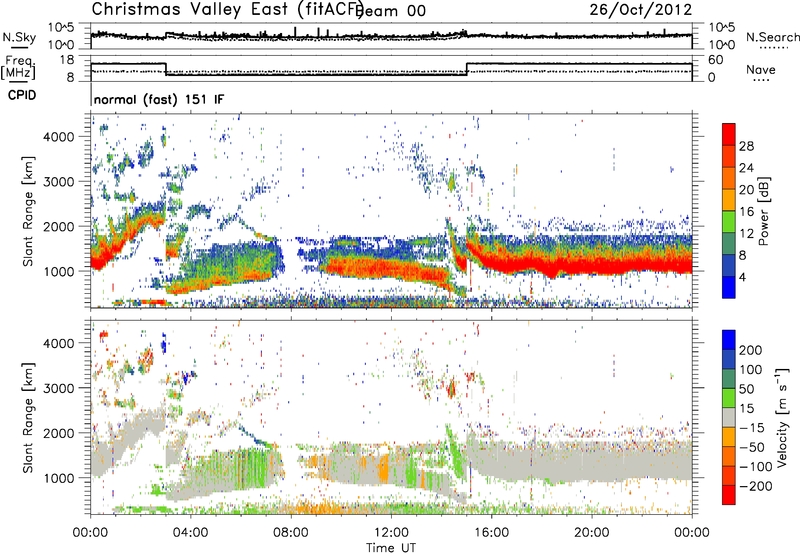
Task: Click the gray segment of velocity colorbar
Action: tap(729, 417)
